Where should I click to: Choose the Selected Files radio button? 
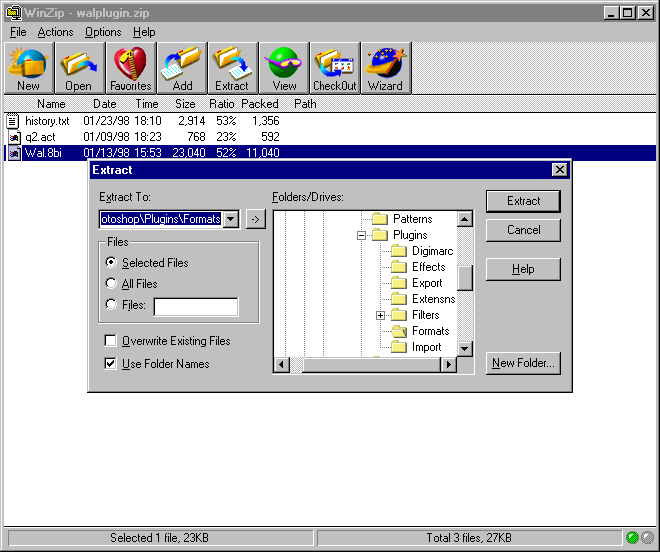tap(111, 262)
